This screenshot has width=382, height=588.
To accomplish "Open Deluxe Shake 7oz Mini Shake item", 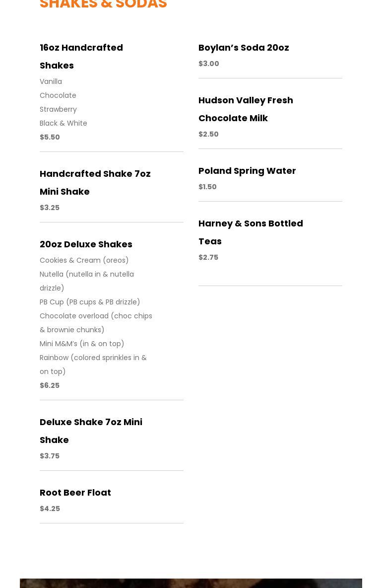I will [91, 431].
